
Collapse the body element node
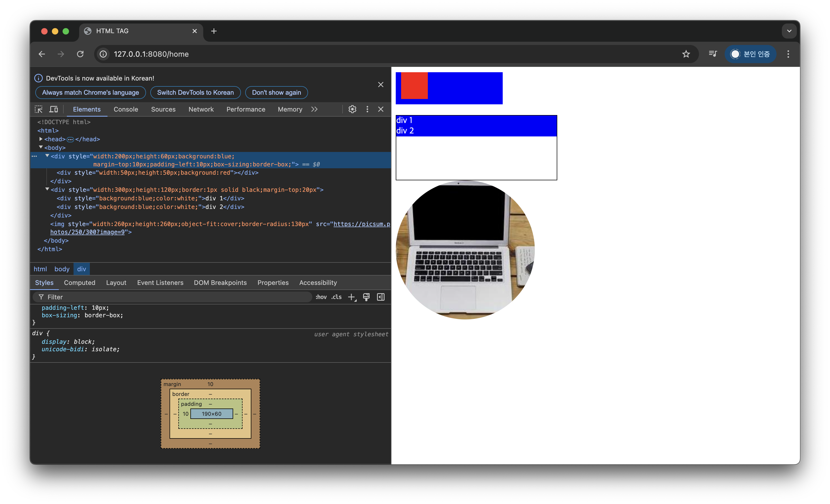[41, 147]
